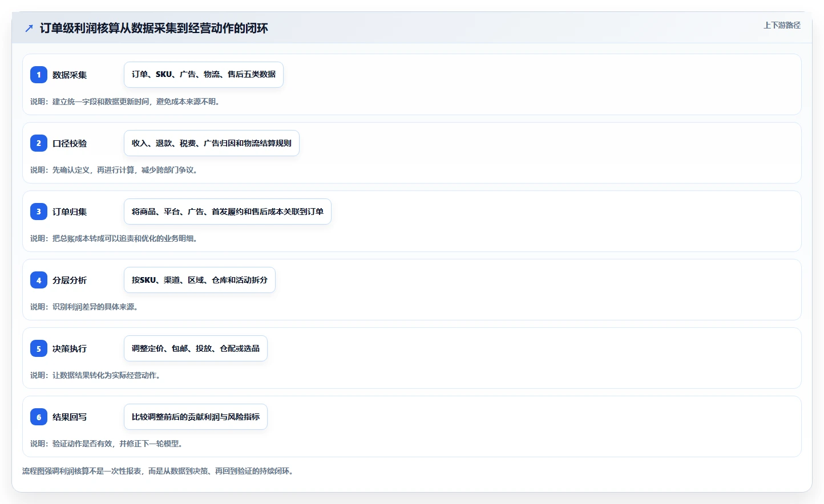The width and height of the screenshot is (824, 504).
Task: Click the footer text 流程图强调利润核算
Action: (158, 471)
